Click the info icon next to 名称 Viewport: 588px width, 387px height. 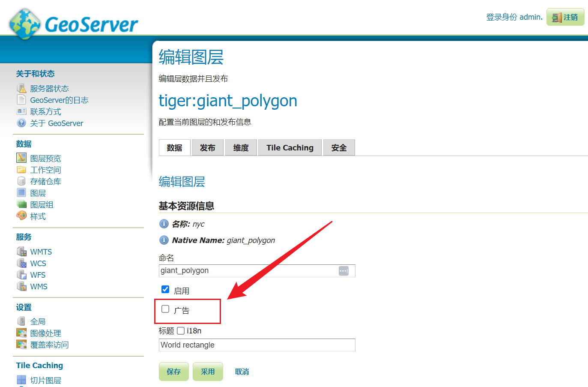click(164, 224)
